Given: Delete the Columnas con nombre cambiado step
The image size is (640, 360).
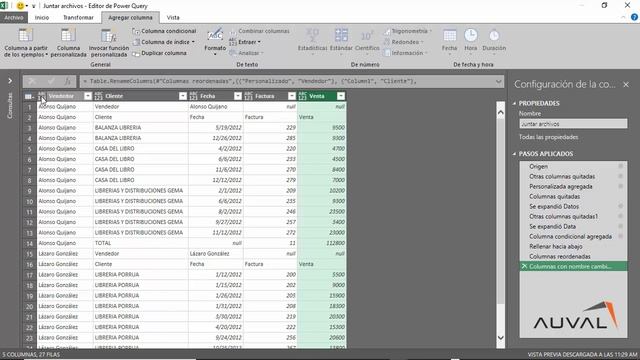Looking at the screenshot, I should tap(524, 266).
